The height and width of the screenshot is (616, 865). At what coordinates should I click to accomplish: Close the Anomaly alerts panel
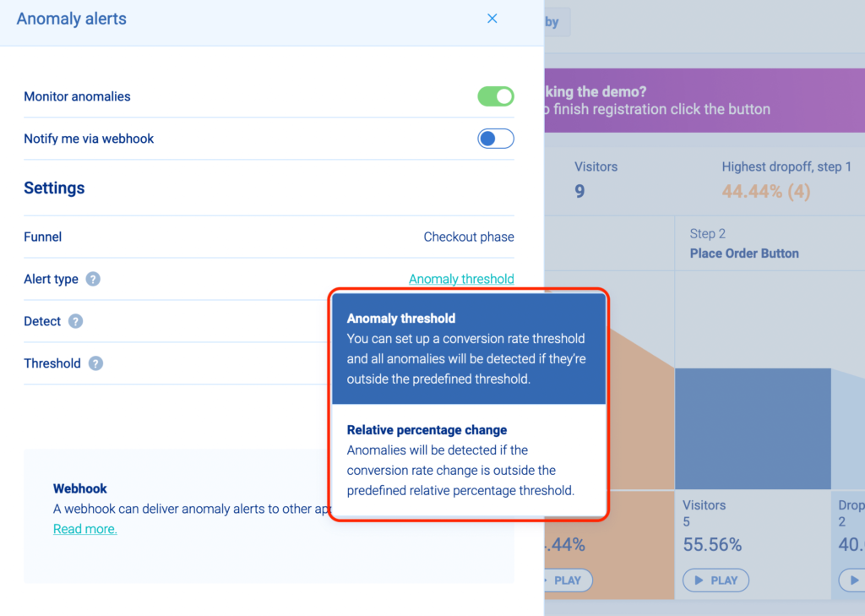click(x=492, y=19)
